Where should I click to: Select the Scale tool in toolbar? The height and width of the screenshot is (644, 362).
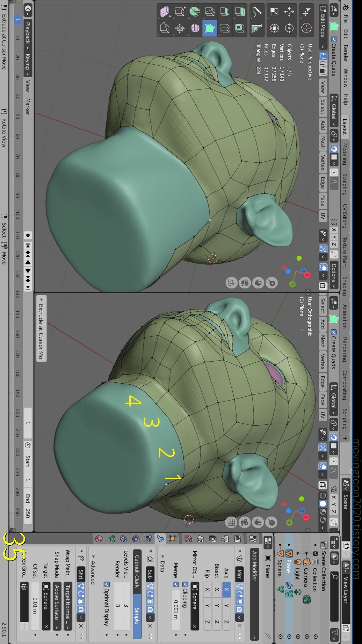pos(274,12)
